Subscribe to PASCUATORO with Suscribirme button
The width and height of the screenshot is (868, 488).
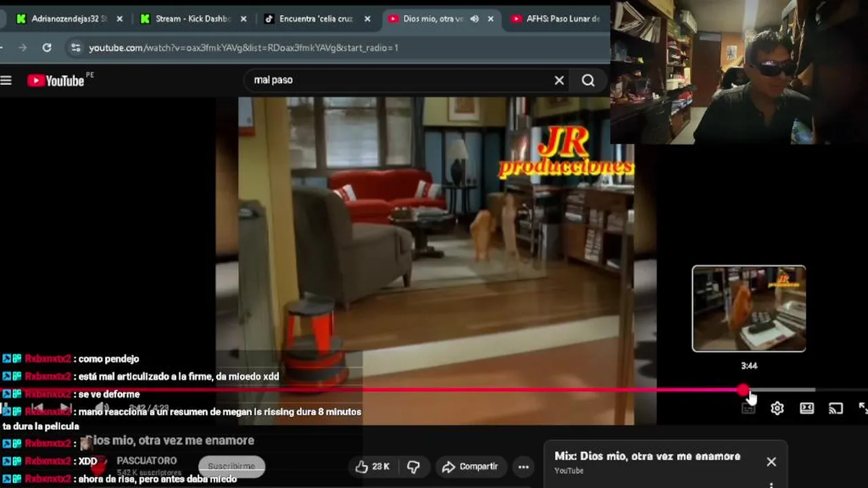pos(231,466)
